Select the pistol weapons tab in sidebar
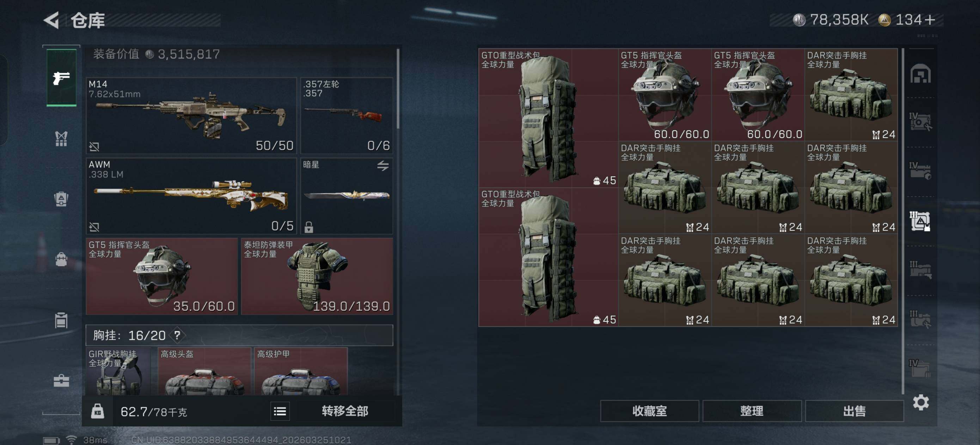This screenshot has height=445, width=980. pos(61,77)
